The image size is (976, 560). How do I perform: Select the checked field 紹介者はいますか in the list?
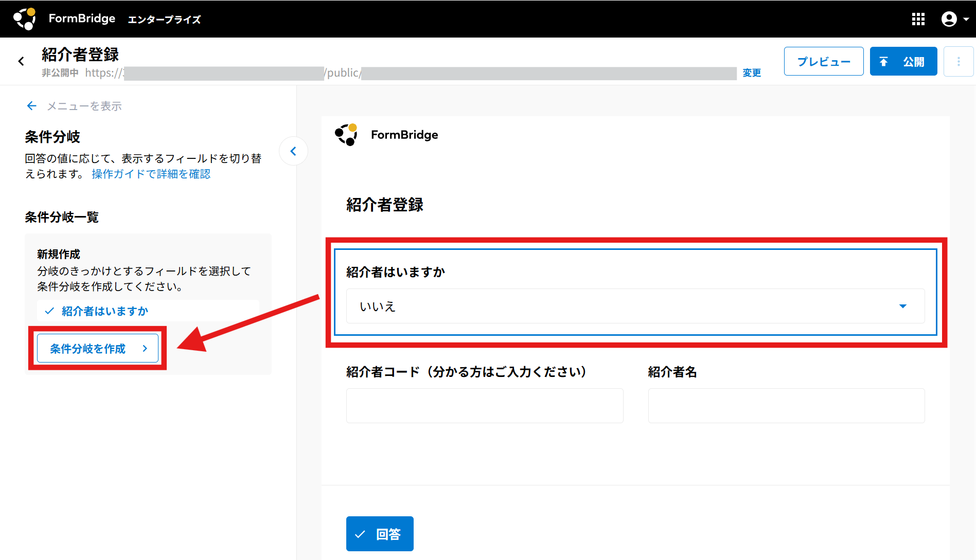[104, 311]
